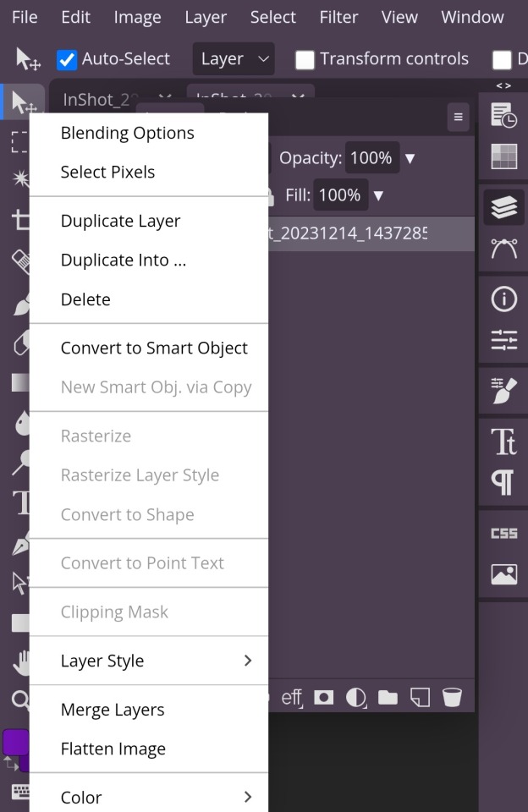The height and width of the screenshot is (812, 528).
Task: Open the History panel icon
Action: [x=503, y=115]
